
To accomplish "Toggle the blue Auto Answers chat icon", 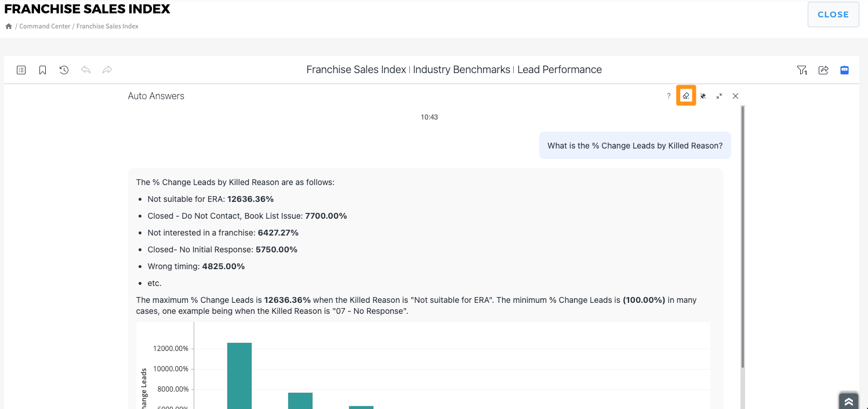I will 845,70.
